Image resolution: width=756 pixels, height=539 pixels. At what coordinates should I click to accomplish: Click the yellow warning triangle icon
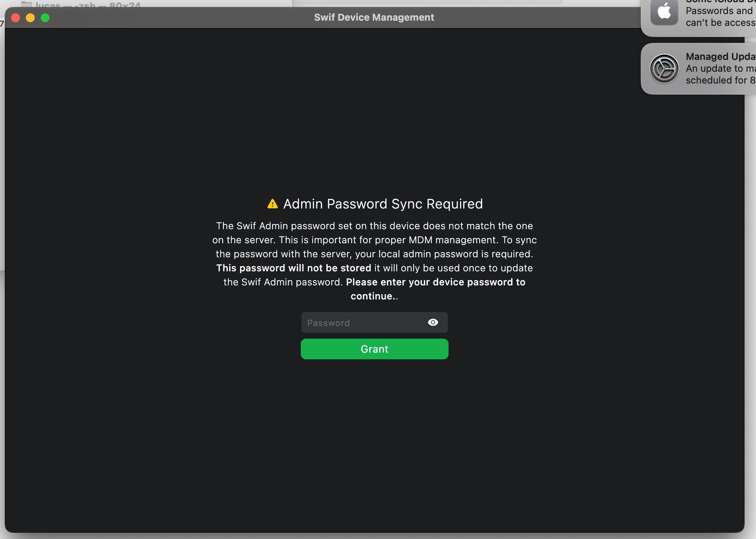[x=272, y=204]
